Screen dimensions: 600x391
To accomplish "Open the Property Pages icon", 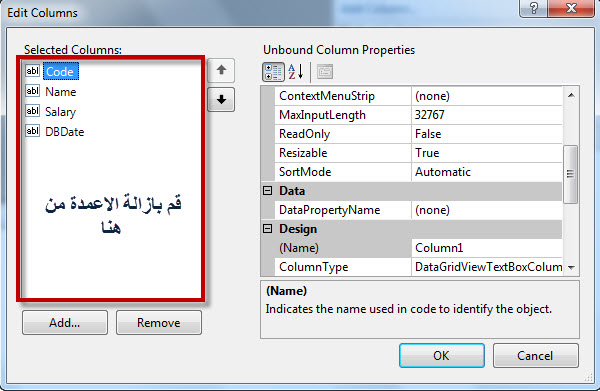I will pyautogui.click(x=325, y=72).
